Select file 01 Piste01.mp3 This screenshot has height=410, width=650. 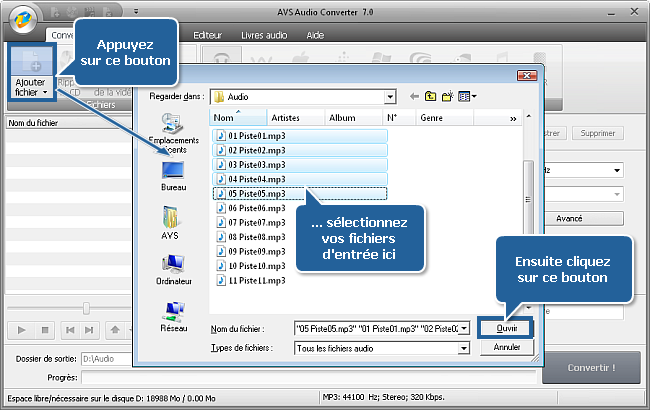pyautogui.click(x=300, y=136)
